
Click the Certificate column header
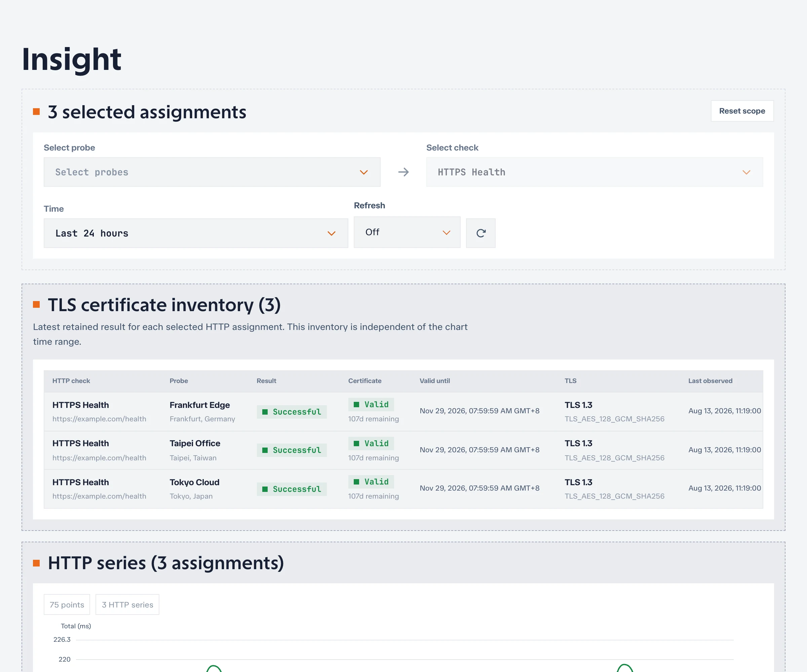pyautogui.click(x=365, y=381)
